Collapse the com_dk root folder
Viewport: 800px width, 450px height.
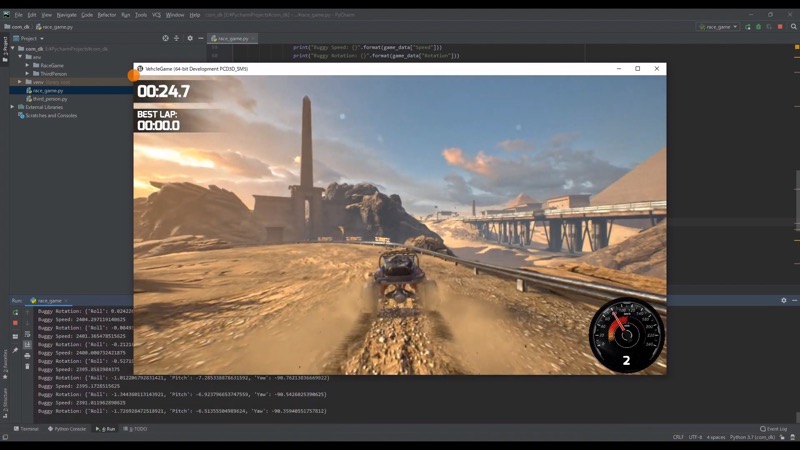pyautogui.click(x=13, y=48)
